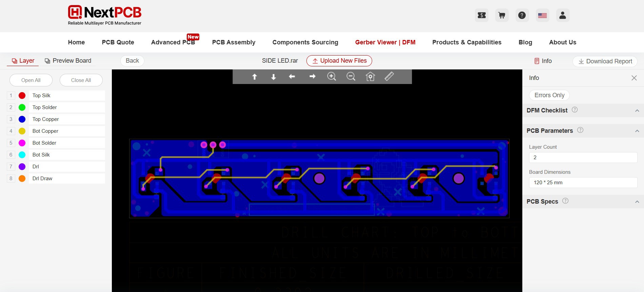
Task: Switch to the Preview Board tab
Action: coord(68,61)
